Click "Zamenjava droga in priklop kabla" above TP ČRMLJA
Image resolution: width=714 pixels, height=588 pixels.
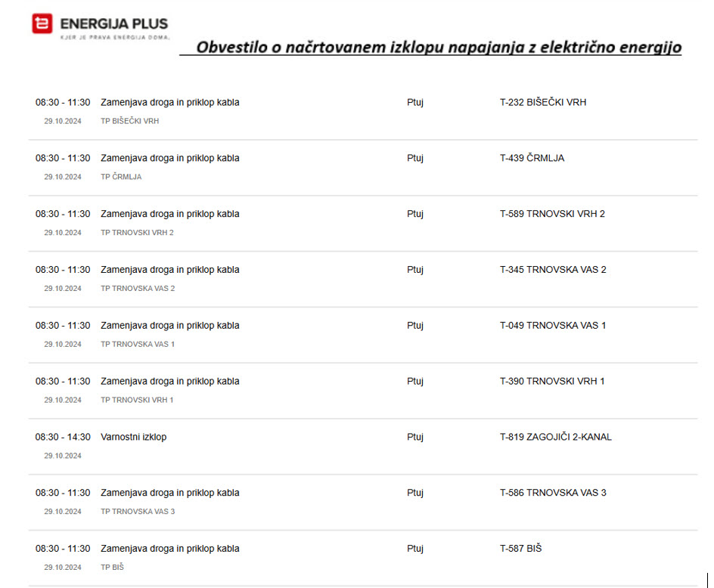170,159
